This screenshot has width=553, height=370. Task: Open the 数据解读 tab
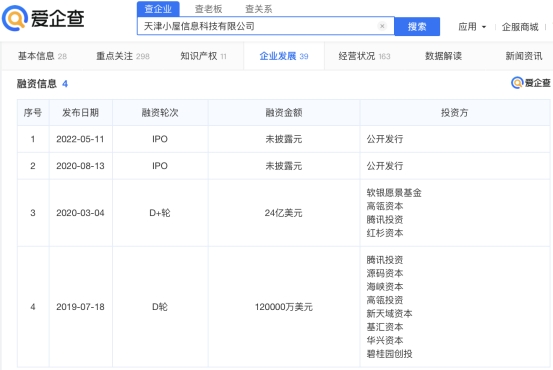pos(443,56)
